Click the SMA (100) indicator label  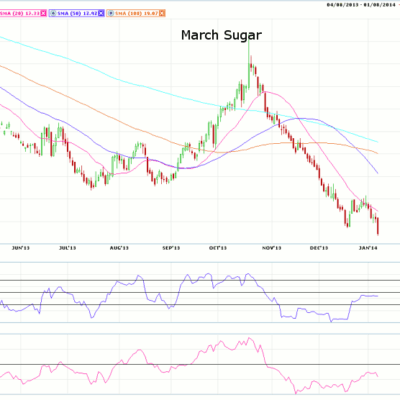pos(136,13)
